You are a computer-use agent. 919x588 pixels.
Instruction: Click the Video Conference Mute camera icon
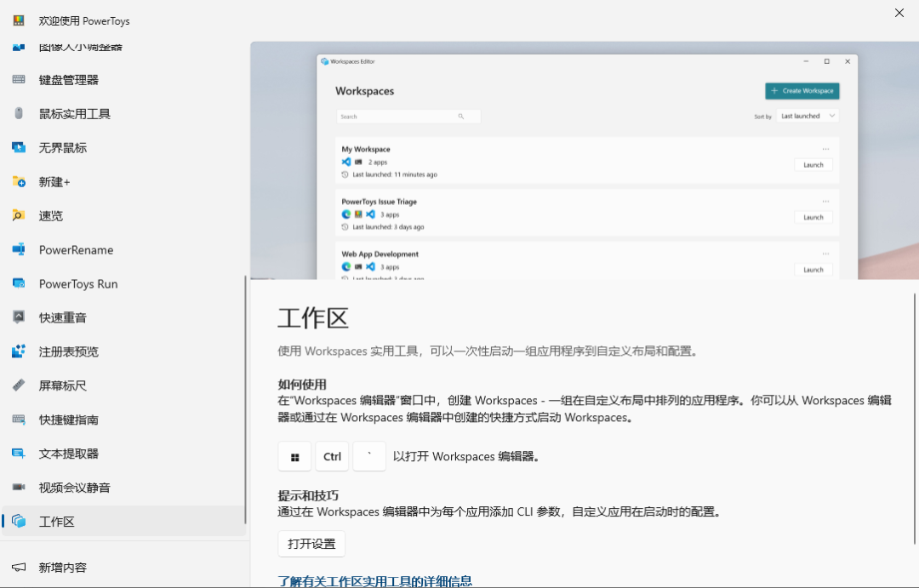[x=19, y=488]
